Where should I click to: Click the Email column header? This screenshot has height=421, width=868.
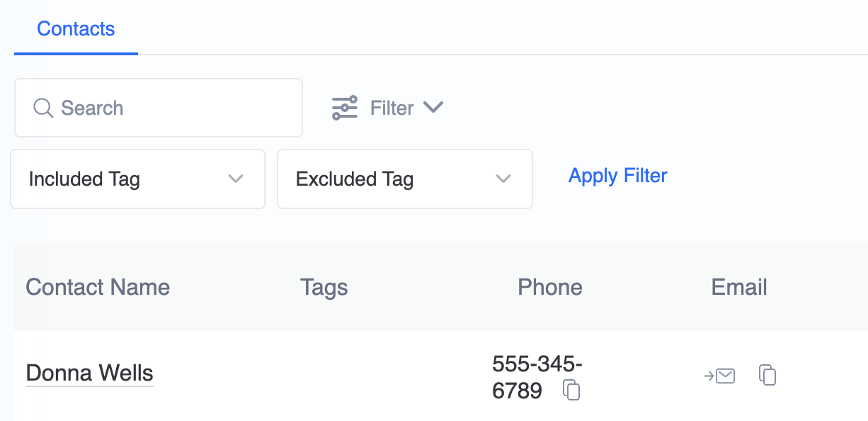click(x=739, y=287)
